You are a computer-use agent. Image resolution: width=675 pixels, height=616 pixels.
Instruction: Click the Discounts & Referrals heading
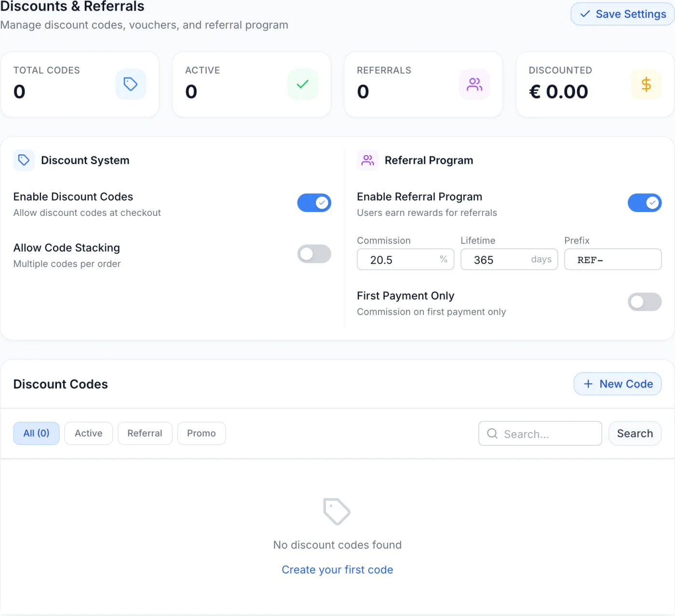pos(72,6)
